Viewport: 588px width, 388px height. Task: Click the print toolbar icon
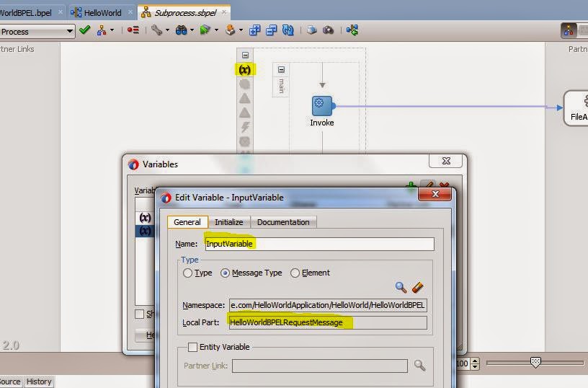[x=311, y=30]
